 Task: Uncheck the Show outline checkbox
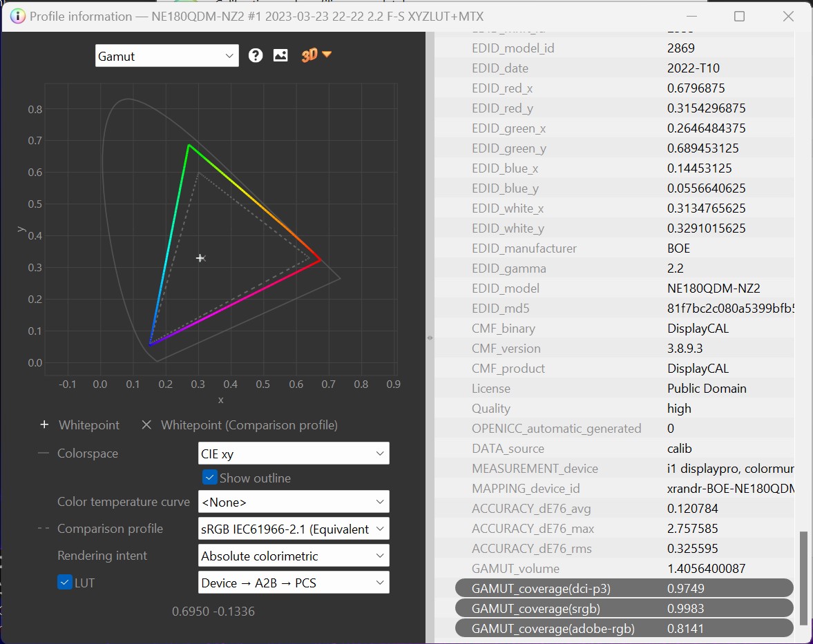point(210,478)
